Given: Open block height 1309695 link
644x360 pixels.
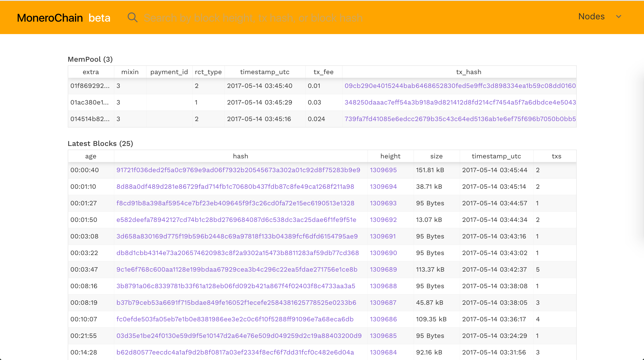Looking at the screenshot, I should (x=383, y=170).
